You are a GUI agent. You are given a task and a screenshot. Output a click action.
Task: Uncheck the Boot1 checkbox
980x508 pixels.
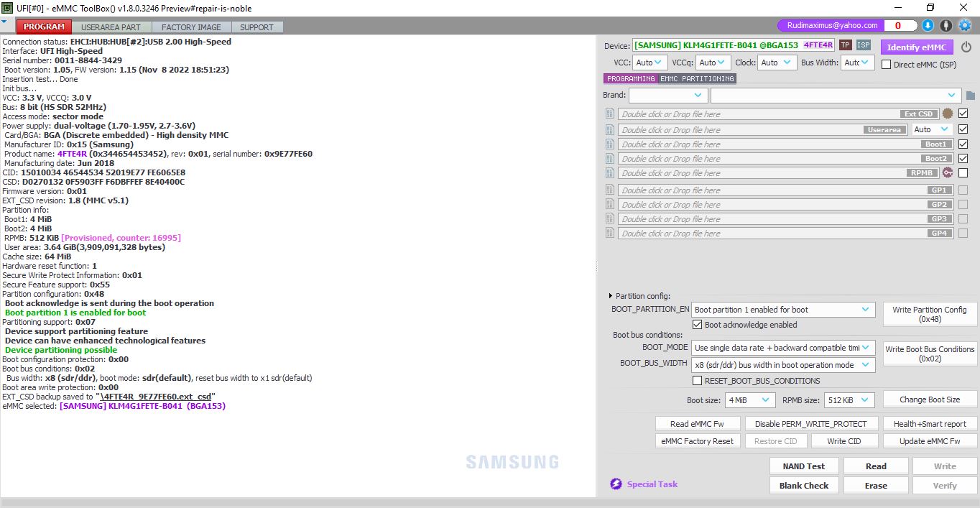[x=963, y=144]
